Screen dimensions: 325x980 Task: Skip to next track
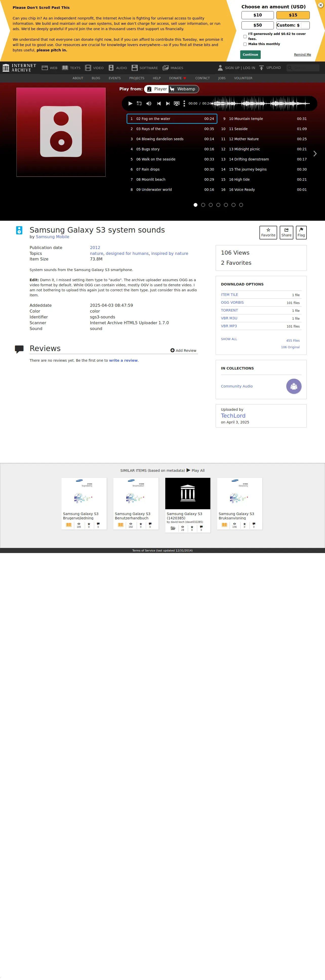[168, 104]
